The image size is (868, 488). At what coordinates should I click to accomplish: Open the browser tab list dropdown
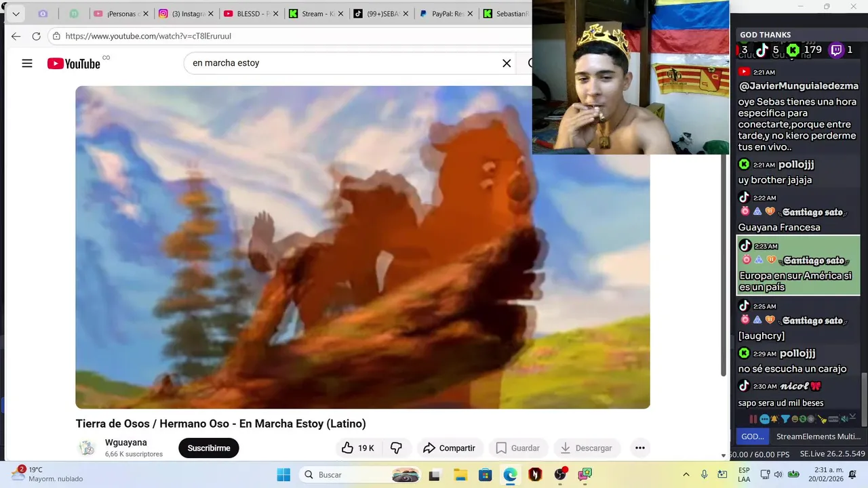tap(15, 14)
